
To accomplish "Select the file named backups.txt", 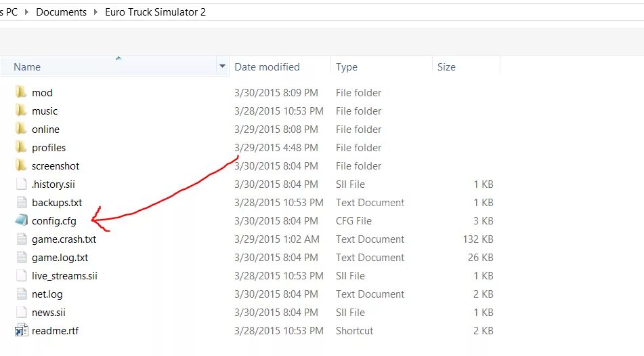I will 57,202.
